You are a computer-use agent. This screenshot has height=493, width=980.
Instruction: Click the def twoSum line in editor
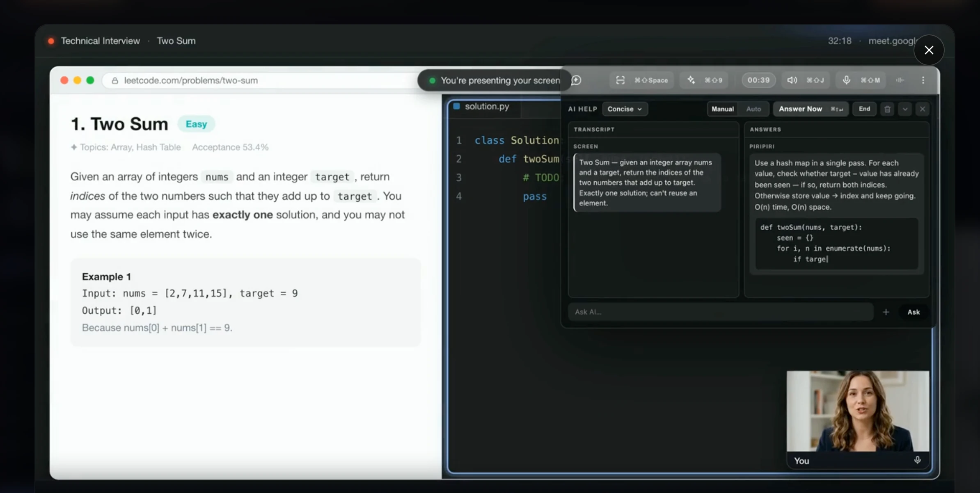tap(529, 159)
